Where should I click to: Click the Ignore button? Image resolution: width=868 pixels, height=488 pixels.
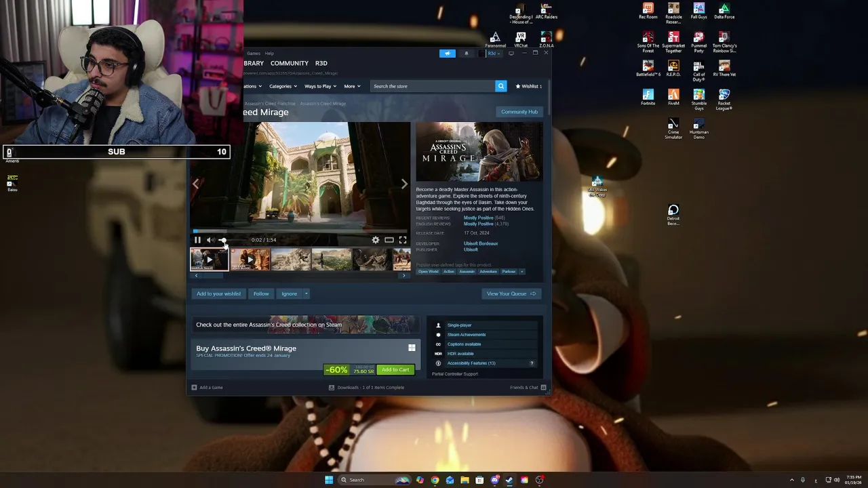290,293
